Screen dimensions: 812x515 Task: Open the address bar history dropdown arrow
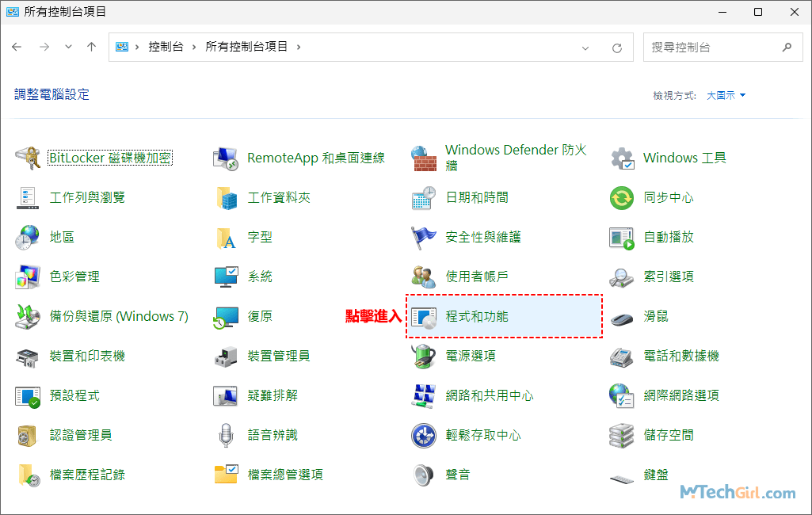click(x=585, y=48)
